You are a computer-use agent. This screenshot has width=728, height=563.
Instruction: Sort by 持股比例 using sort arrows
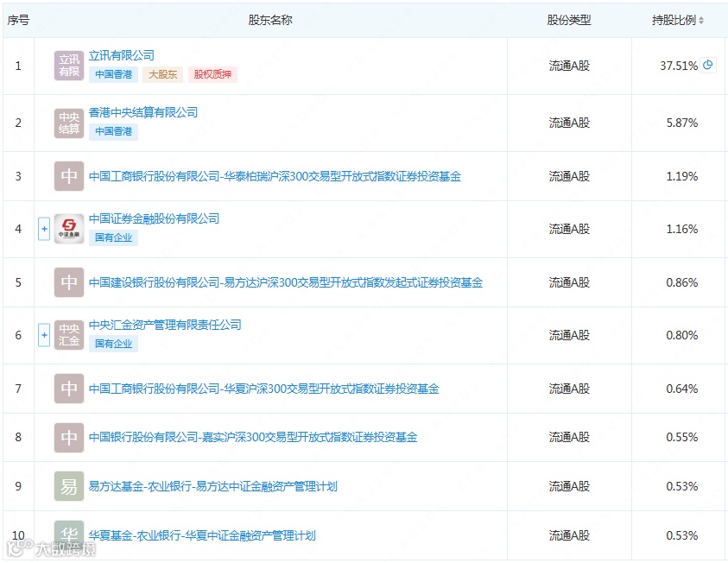701,21
